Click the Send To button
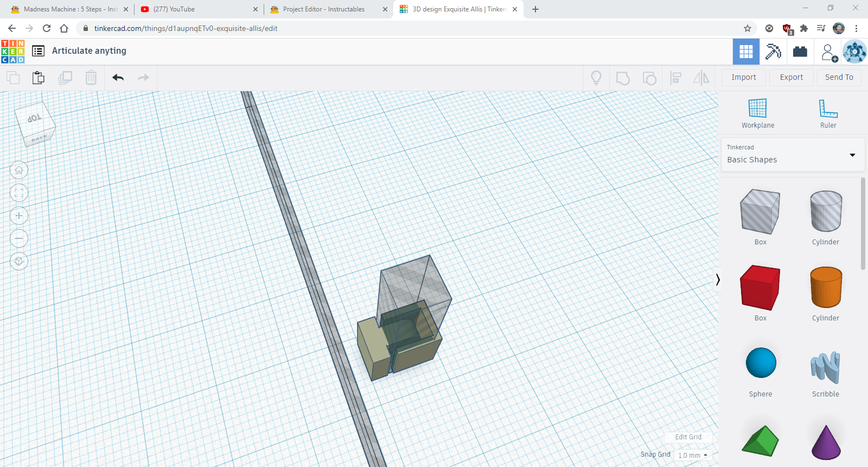Image resolution: width=868 pixels, height=467 pixels. 839,77
